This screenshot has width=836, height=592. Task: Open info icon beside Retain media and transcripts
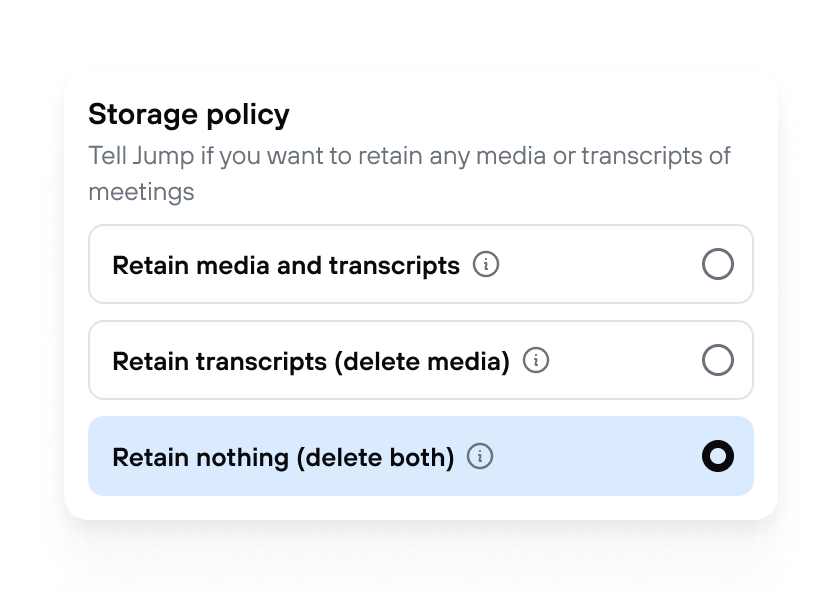point(486,265)
